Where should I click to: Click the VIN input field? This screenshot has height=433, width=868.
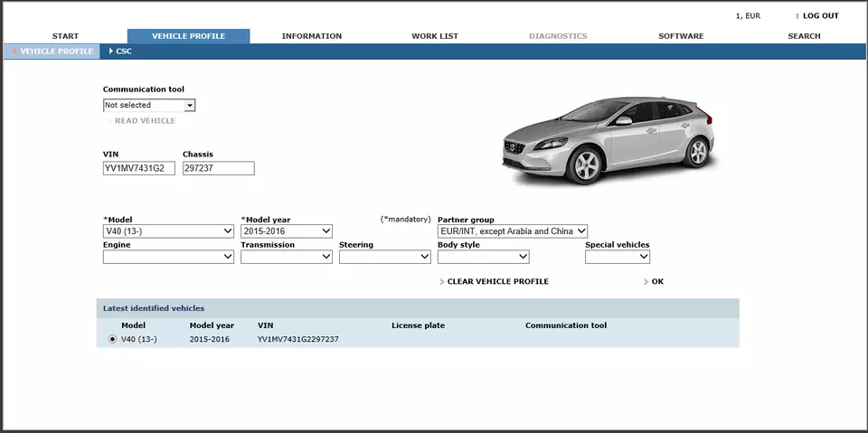[139, 169]
